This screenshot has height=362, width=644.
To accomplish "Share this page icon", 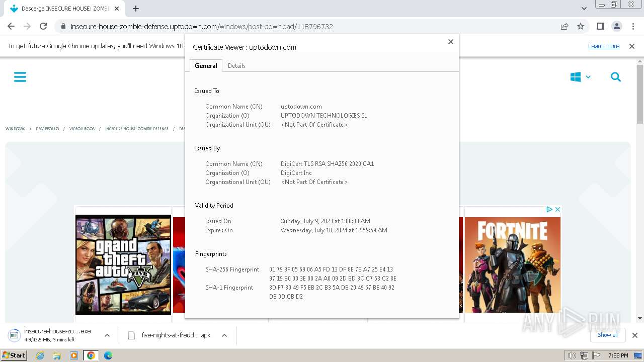I will coord(565,26).
